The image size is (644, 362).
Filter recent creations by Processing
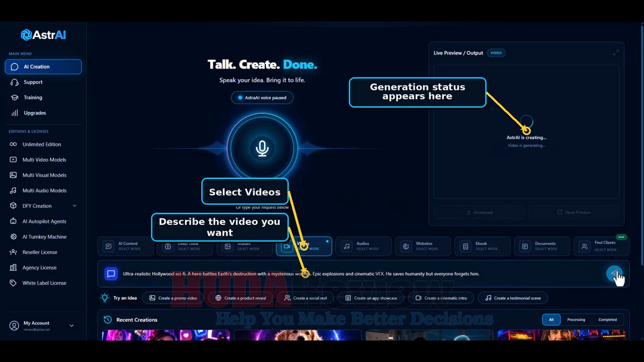(x=576, y=320)
